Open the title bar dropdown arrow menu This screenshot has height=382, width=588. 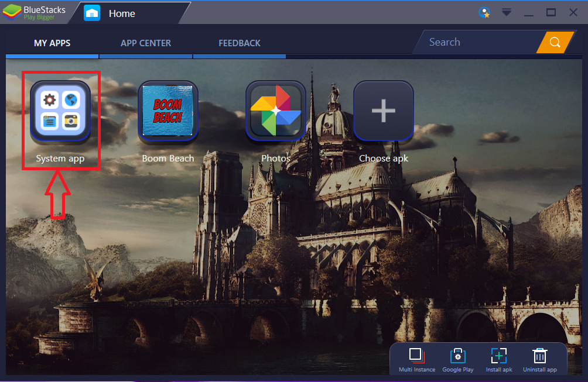(x=507, y=13)
